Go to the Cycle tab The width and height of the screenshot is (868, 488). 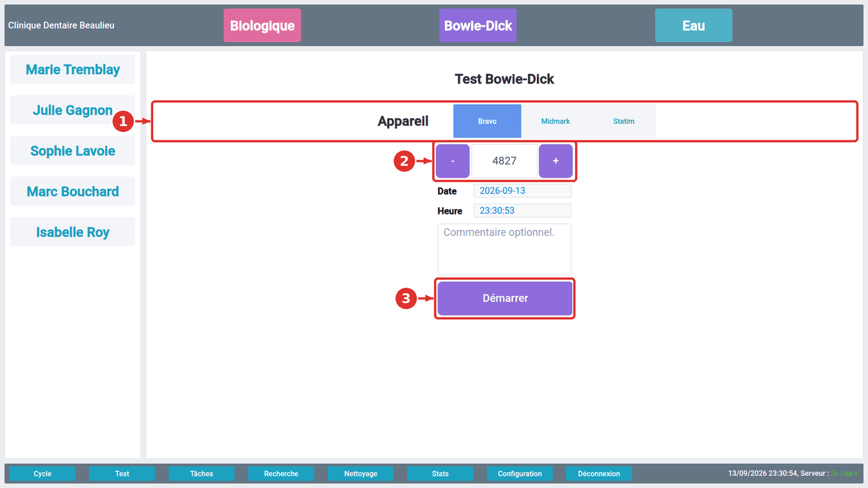click(43, 474)
